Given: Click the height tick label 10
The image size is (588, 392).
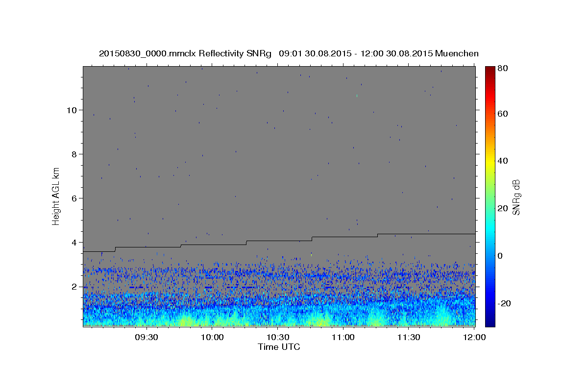Looking at the screenshot, I should 71,110.
